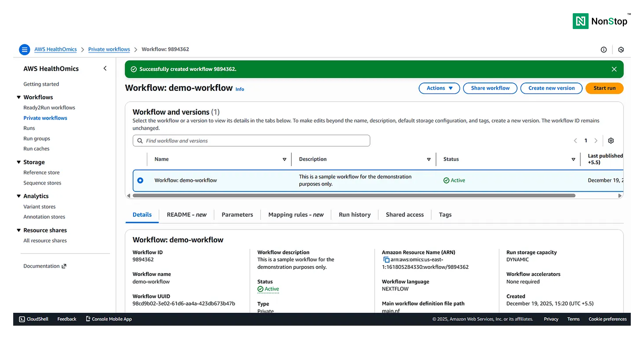Collapse the AWS HealthOmics side panel

[x=105, y=68]
